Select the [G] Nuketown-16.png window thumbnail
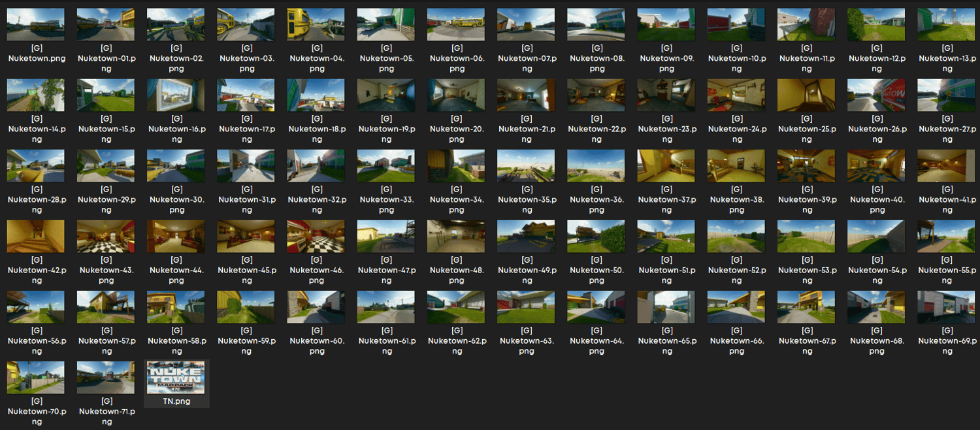 pos(176,95)
